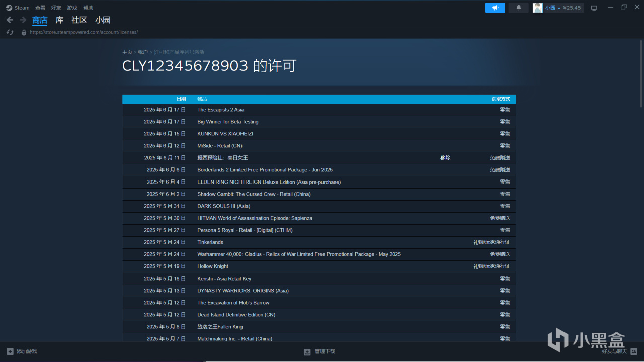Select The Excavation of Hob's Barrow entry
Image resolution: width=644 pixels, height=362 pixels.
click(x=233, y=303)
